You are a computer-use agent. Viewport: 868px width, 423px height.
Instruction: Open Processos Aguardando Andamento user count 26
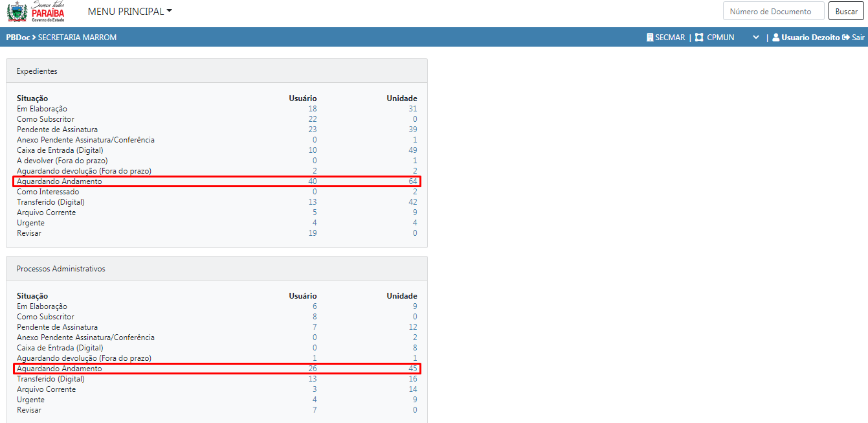tap(313, 369)
